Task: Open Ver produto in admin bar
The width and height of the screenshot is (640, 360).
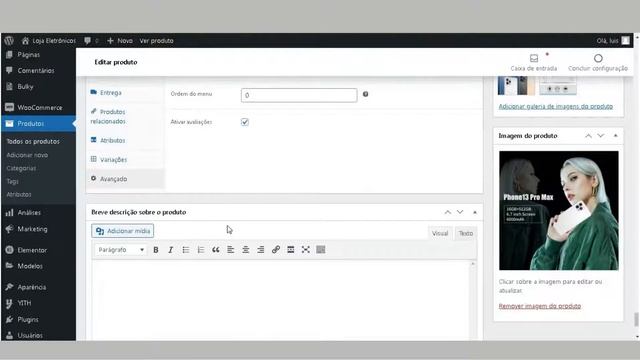Action: click(x=156, y=41)
